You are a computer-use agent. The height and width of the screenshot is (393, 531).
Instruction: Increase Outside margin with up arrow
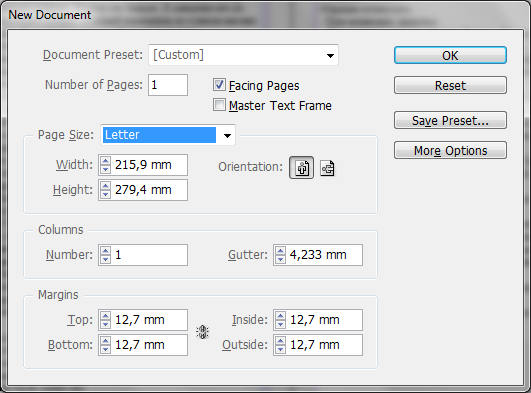280,341
